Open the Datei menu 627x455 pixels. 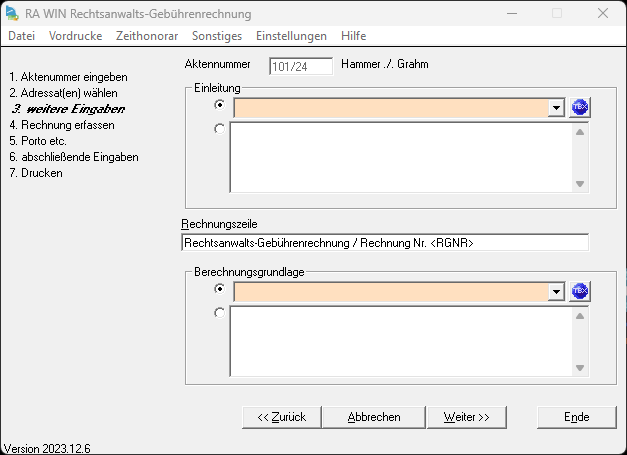click(22, 36)
